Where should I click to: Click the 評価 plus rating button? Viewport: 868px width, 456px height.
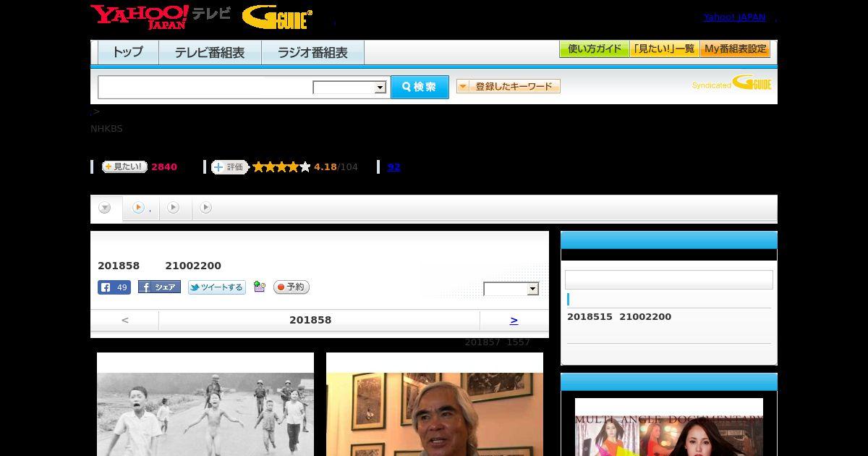pos(229,167)
